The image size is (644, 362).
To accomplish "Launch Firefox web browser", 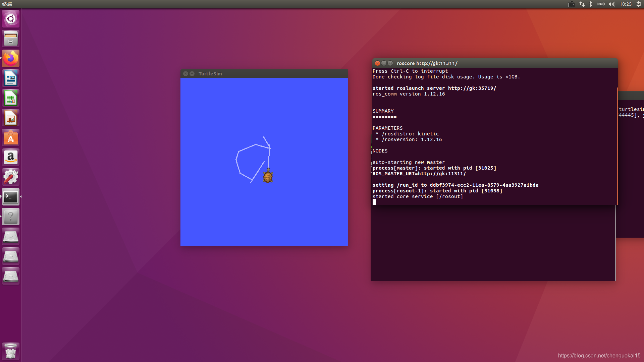I will coord(11,58).
